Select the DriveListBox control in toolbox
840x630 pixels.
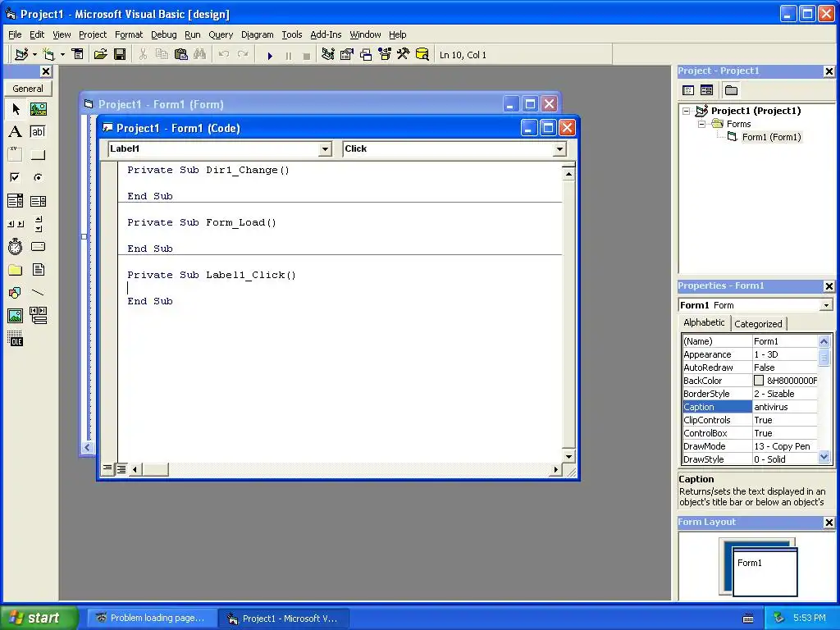tap(38, 246)
